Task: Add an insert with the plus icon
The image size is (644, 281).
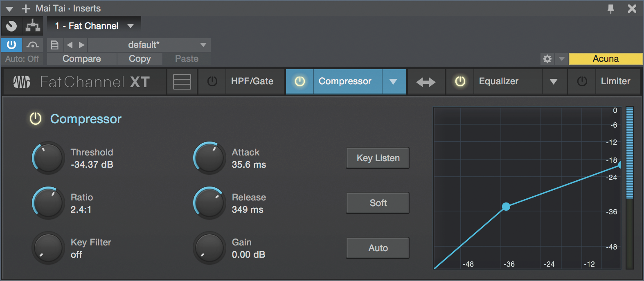Action: click(26, 9)
